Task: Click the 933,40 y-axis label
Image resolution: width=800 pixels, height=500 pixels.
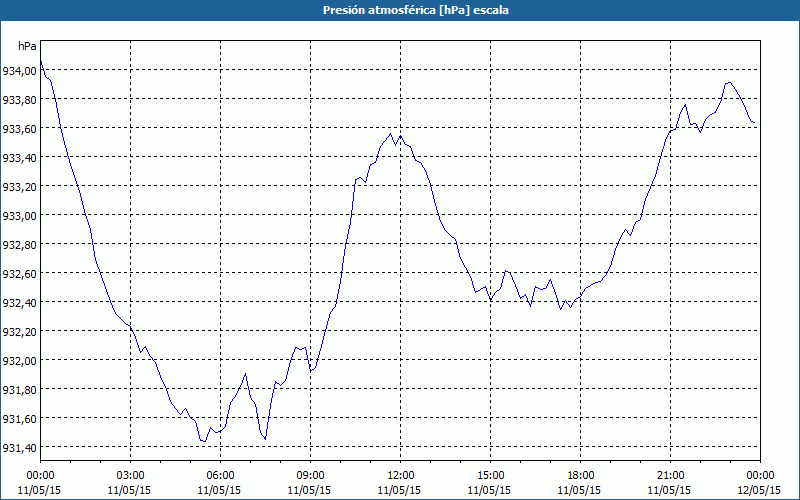Action: [19, 158]
